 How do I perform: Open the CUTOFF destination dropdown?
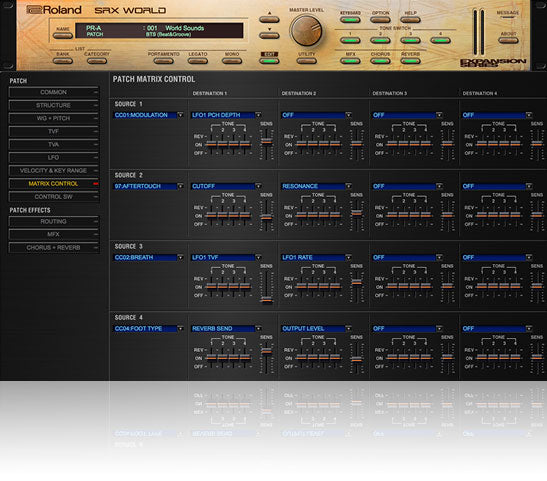point(226,186)
